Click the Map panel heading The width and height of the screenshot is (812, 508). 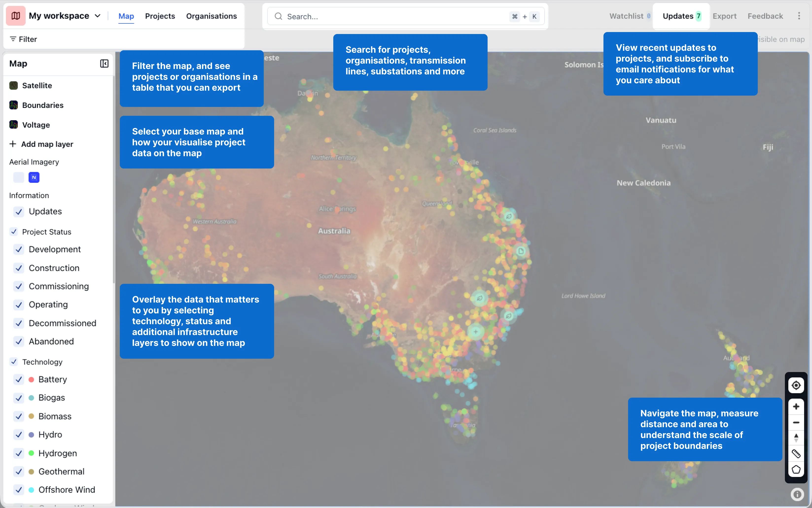click(18, 64)
